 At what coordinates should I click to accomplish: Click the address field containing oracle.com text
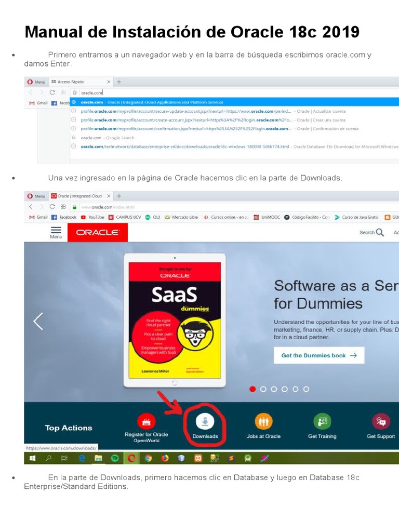(x=234, y=92)
